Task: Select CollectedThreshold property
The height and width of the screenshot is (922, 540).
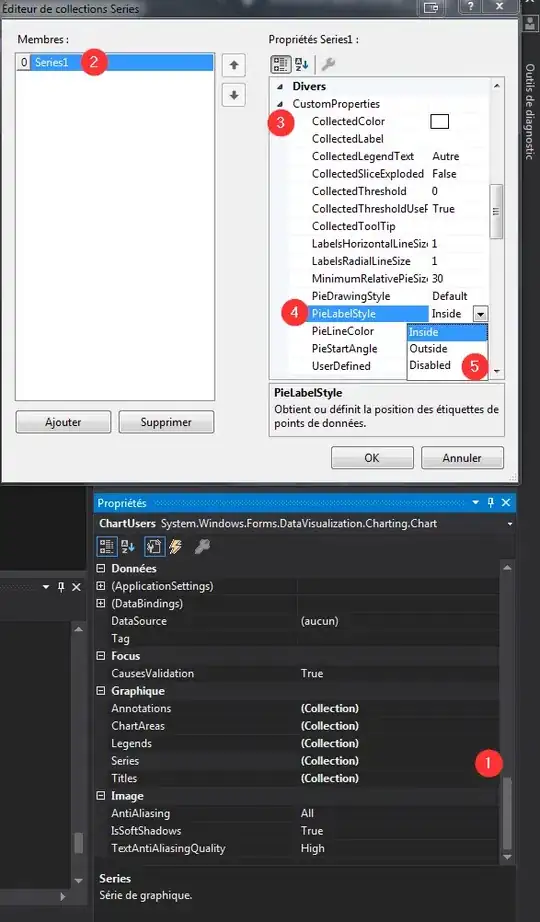Action: pos(359,191)
